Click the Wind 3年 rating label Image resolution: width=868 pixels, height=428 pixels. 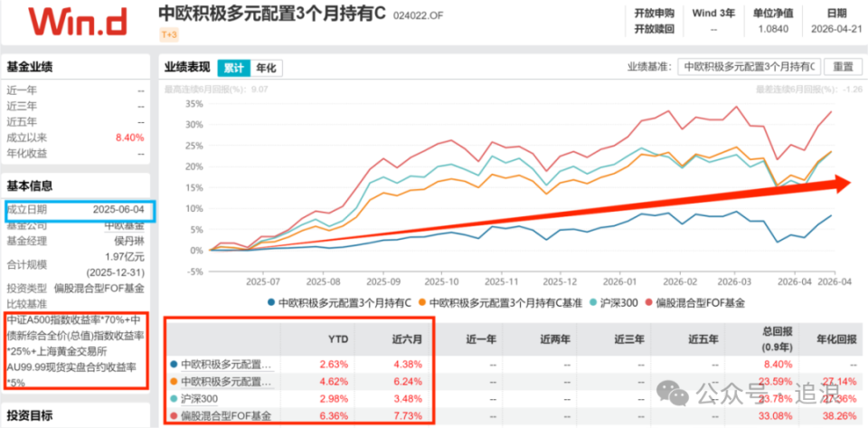click(x=713, y=13)
